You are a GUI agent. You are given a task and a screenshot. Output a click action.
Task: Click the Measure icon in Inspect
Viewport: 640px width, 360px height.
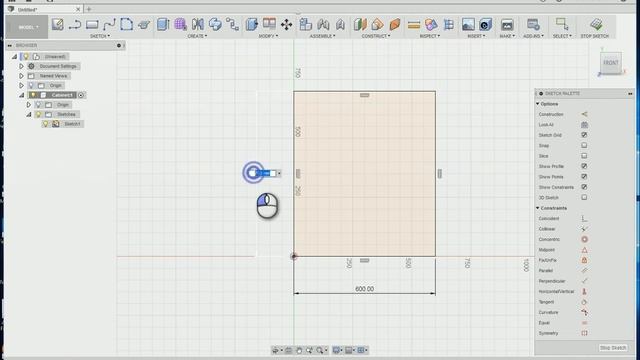[x=413, y=25]
